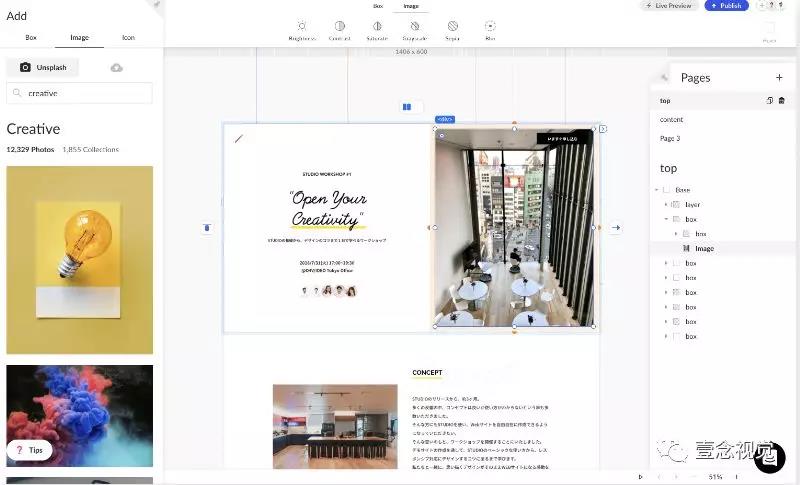Click the Image layer type icon
Screen dimensions: 800x485
686,248
